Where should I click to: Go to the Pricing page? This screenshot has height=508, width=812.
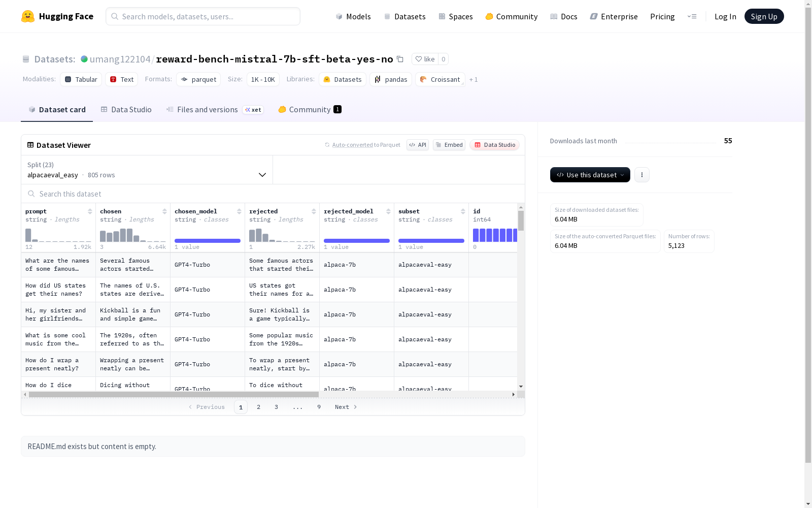(662, 16)
